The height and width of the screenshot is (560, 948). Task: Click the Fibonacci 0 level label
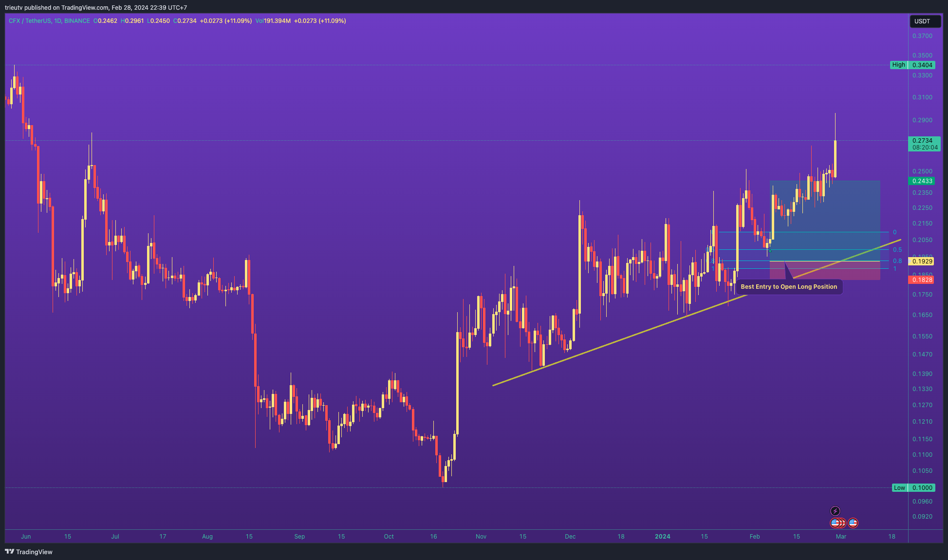[x=894, y=232]
